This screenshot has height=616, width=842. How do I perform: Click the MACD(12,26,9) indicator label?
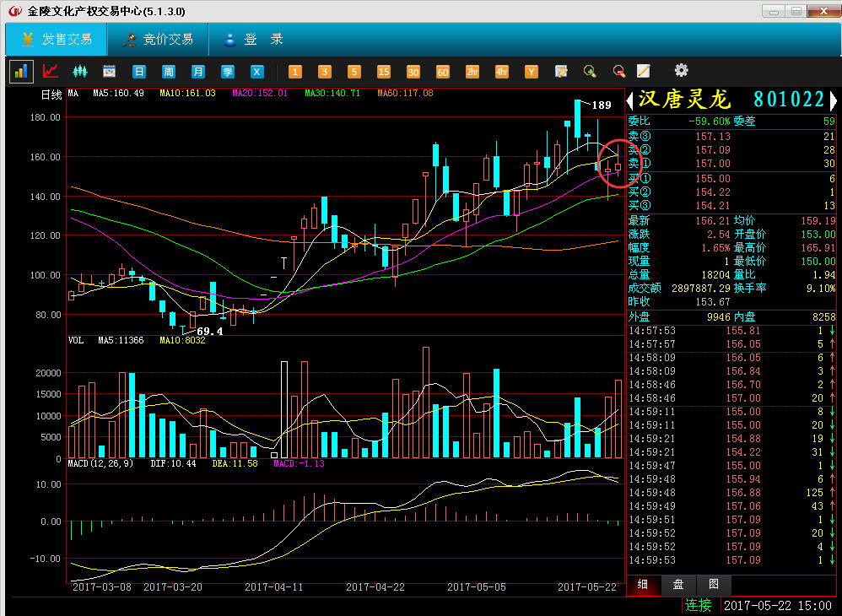[x=100, y=463]
